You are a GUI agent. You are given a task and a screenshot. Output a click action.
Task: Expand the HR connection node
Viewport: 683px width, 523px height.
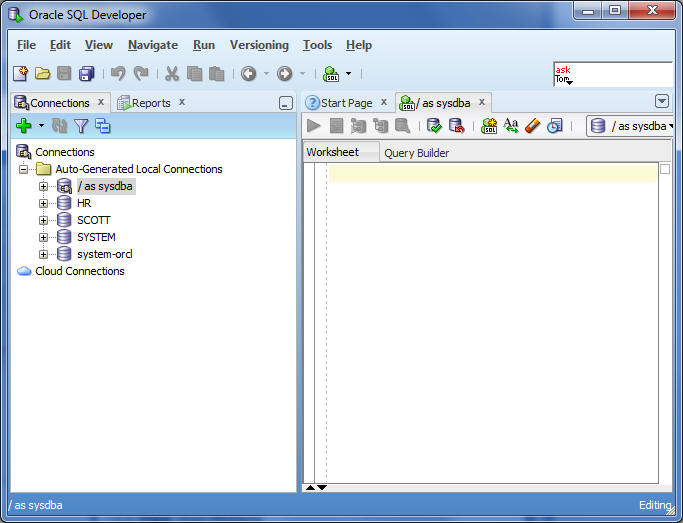click(x=43, y=203)
